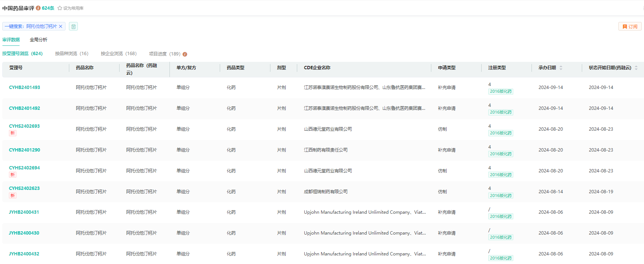Open record JYHB2400432
This screenshot has width=644, height=264.
24,254
